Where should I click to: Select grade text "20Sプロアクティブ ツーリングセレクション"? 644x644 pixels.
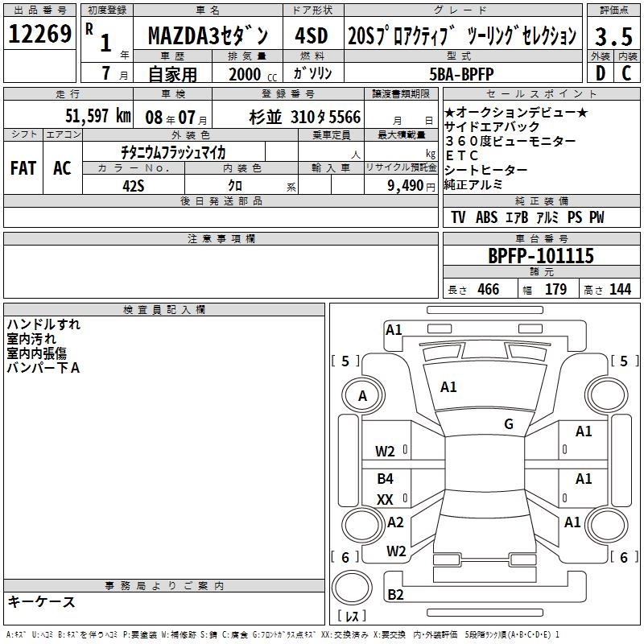pos(462,35)
